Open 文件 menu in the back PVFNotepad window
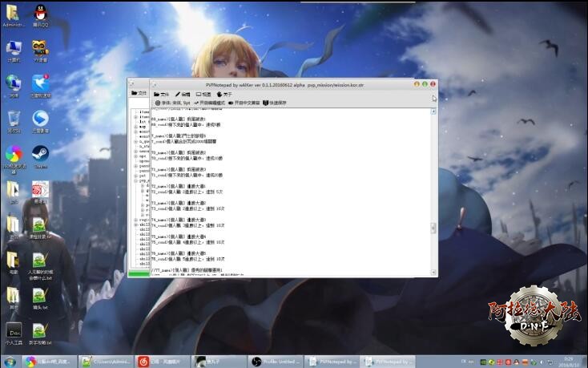 coord(139,93)
